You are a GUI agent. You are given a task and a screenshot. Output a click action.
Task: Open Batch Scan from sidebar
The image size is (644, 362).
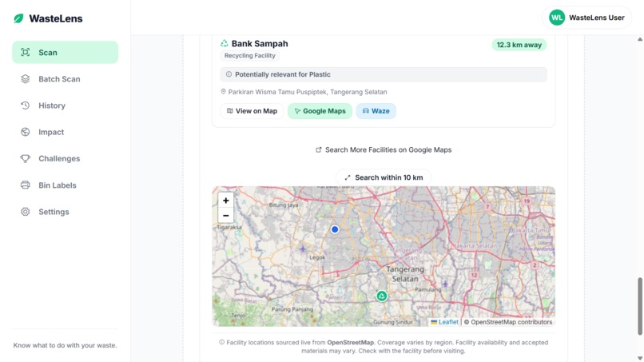tap(65, 79)
